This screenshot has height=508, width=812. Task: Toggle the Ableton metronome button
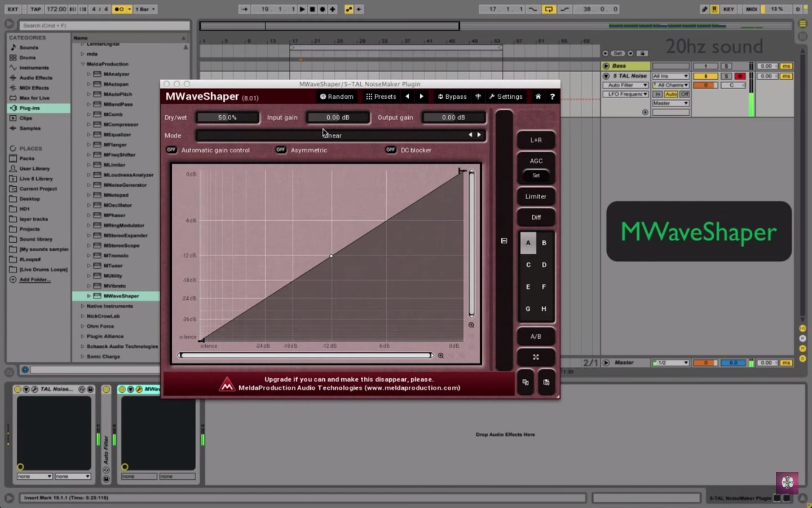119,9
